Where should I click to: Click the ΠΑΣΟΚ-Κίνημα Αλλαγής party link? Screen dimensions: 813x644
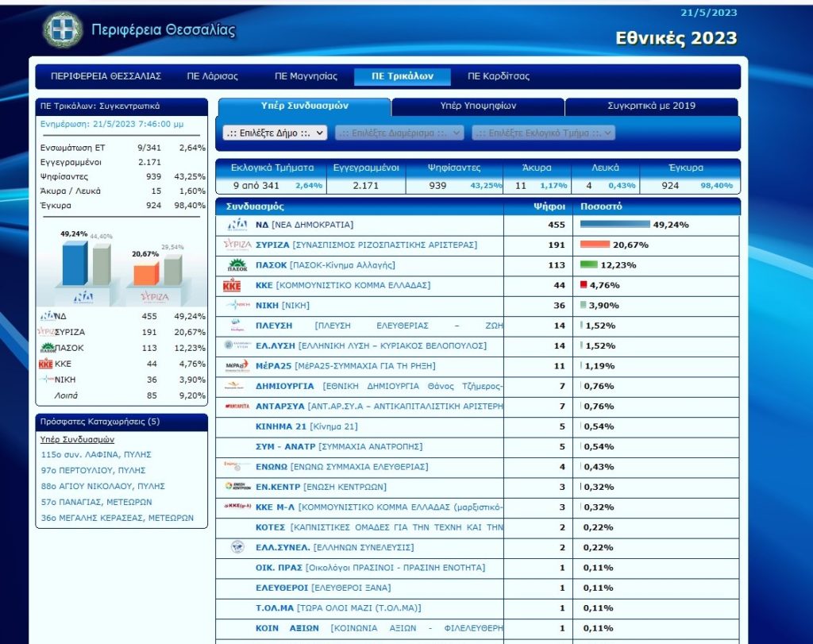[x=325, y=265]
